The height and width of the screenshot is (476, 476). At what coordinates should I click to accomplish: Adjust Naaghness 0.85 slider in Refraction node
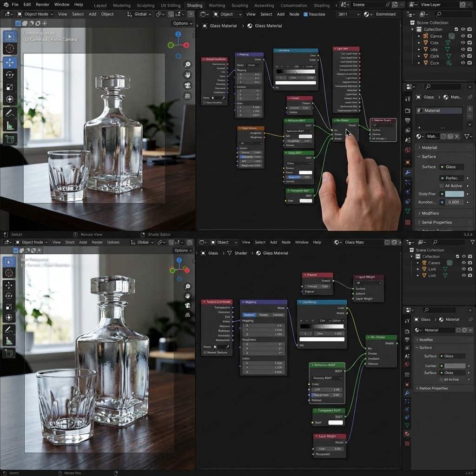click(x=327, y=395)
